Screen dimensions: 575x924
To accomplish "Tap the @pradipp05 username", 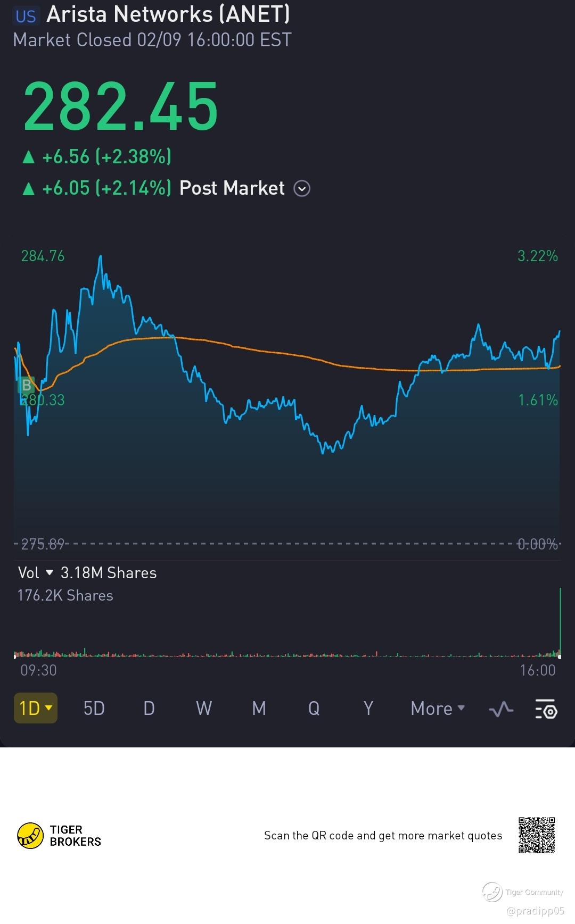I will coord(535,911).
